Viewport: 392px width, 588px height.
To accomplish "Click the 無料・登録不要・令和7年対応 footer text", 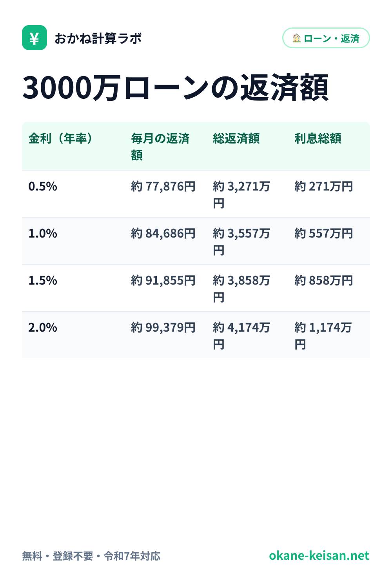I will click(91, 556).
